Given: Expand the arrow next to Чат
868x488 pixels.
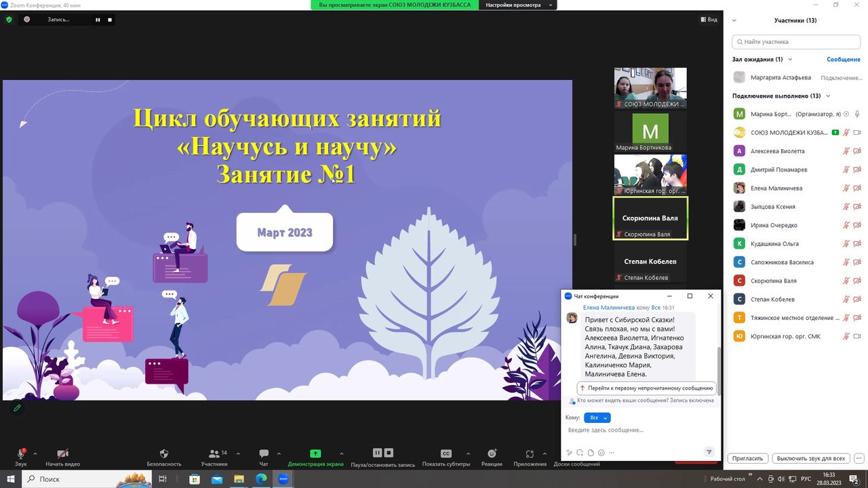Looking at the screenshot, I should (279, 453).
